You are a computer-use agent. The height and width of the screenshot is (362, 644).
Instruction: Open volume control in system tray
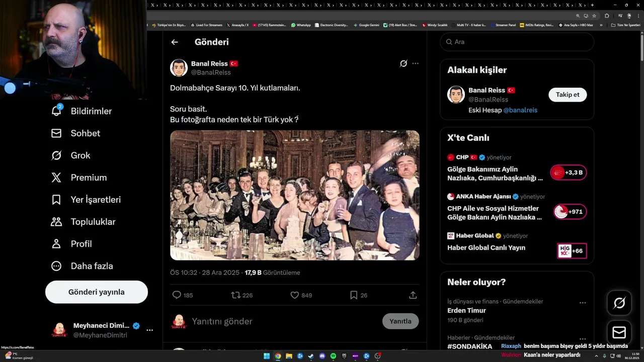point(619,356)
